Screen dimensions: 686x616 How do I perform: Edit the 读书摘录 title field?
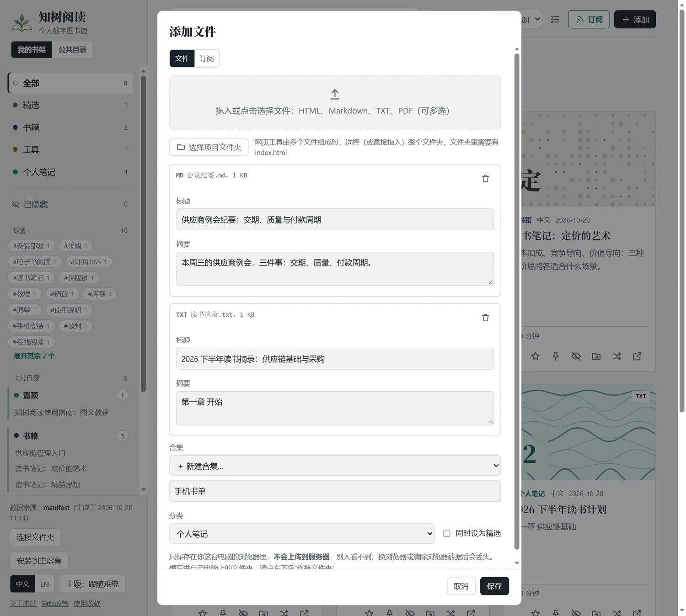coord(335,359)
